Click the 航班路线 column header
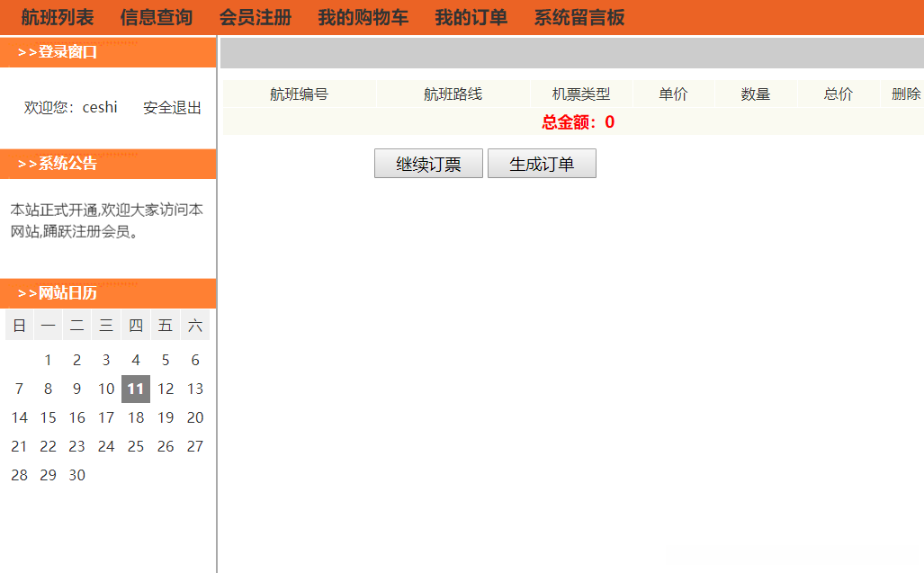924x573 pixels. click(x=453, y=94)
